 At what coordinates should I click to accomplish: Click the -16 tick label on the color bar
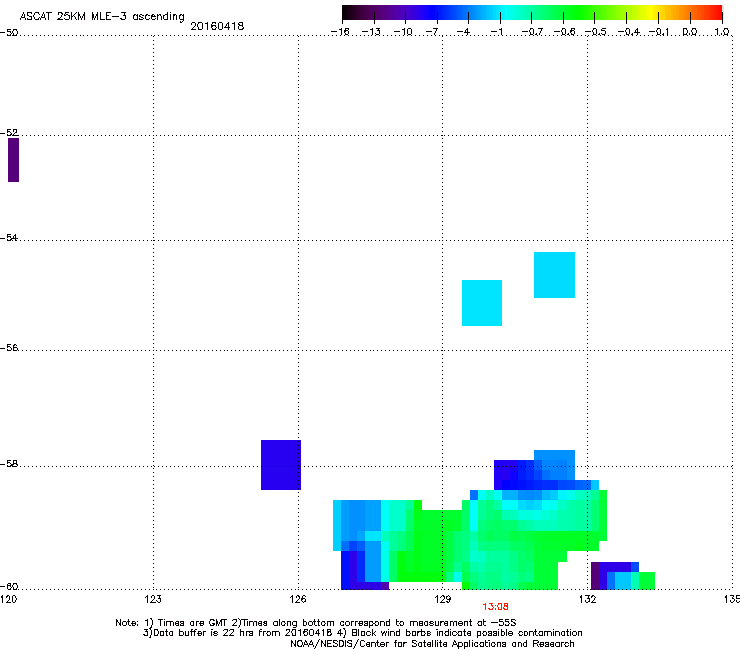coord(340,32)
